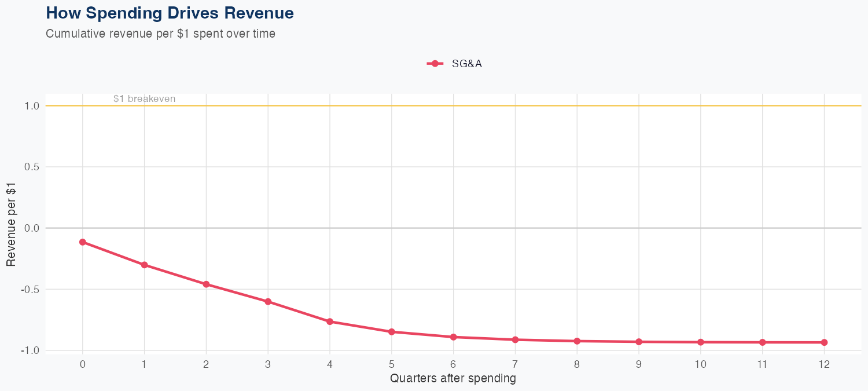The height and width of the screenshot is (391, 868).
Task: Select the marker at quarter 5
Action: click(392, 332)
